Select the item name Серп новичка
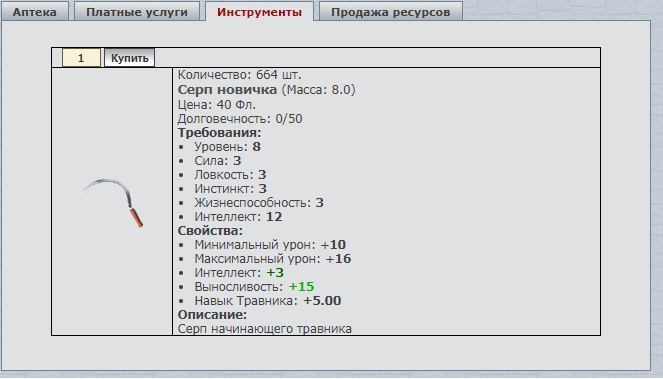Screen dimensions: 663x379 [227, 90]
